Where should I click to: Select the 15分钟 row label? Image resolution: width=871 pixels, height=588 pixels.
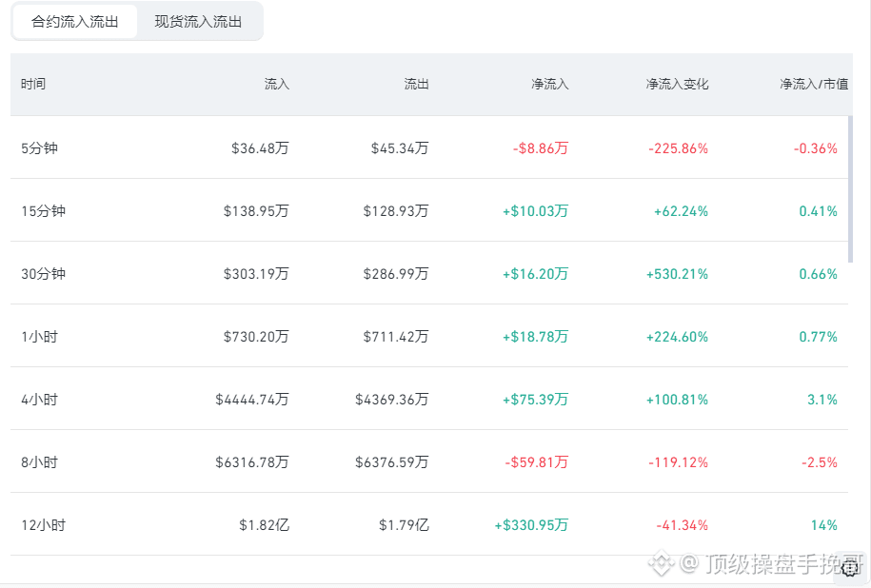pos(44,211)
